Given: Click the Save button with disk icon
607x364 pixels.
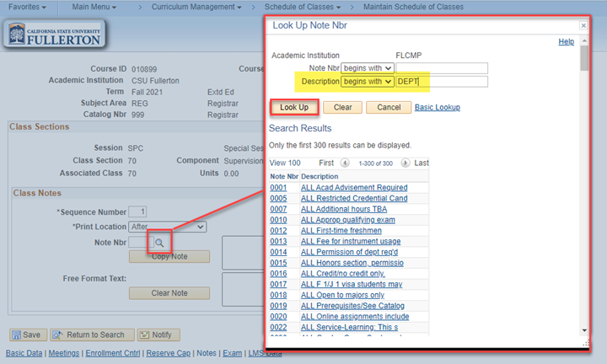Looking at the screenshot, I should click(26, 335).
